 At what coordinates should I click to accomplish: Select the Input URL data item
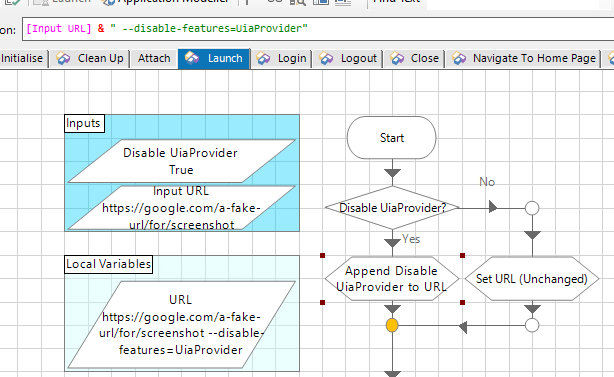[x=181, y=208]
